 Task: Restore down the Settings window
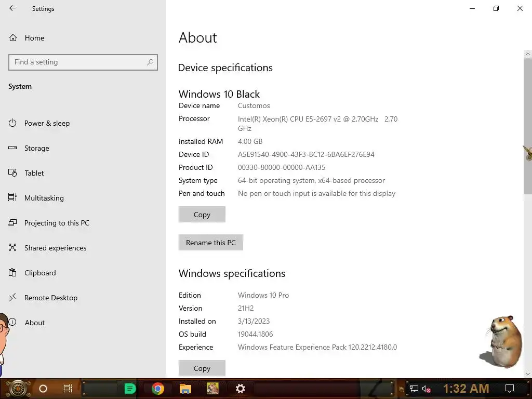496,8
